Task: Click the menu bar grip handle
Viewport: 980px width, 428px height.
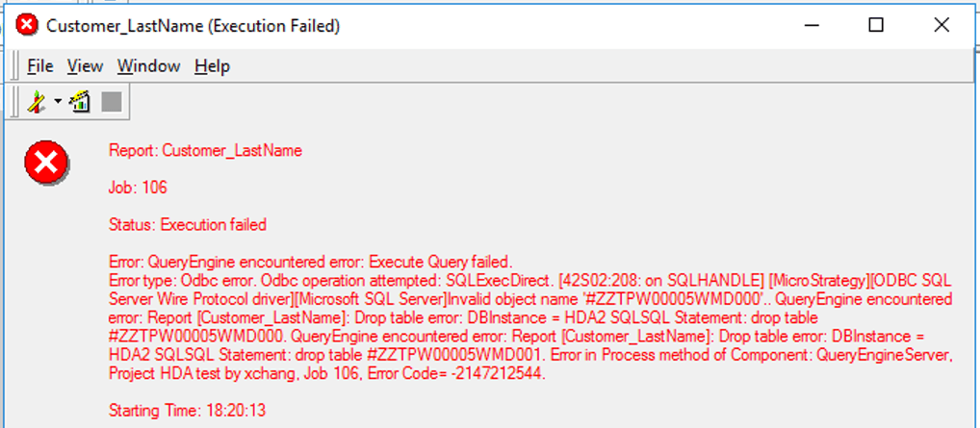Action: click(16, 66)
